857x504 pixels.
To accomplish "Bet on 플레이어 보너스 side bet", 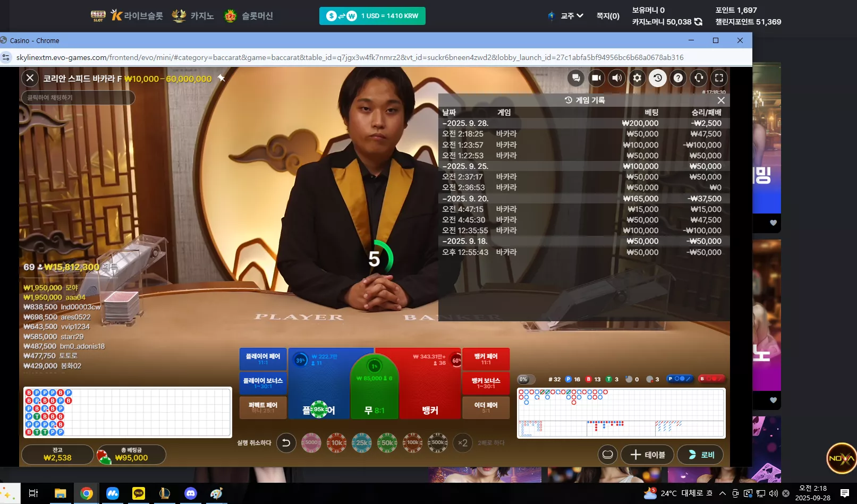I will point(263,383).
